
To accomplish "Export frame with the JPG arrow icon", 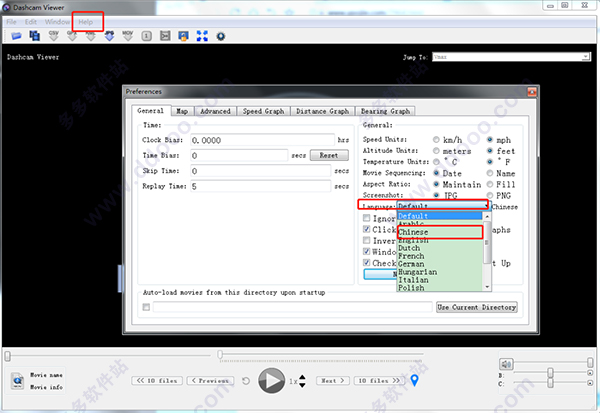I will 109,36.
